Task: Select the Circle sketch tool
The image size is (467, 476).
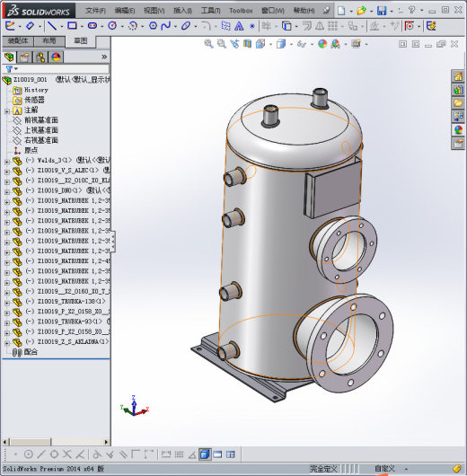Action: (112, 26)
